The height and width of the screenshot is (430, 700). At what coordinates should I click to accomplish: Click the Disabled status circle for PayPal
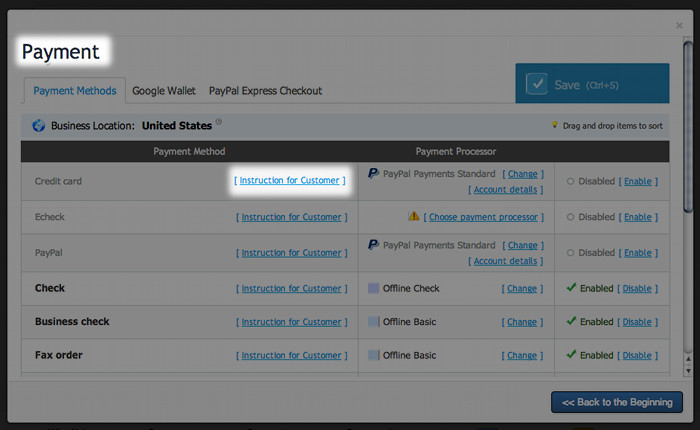[570, 253]
